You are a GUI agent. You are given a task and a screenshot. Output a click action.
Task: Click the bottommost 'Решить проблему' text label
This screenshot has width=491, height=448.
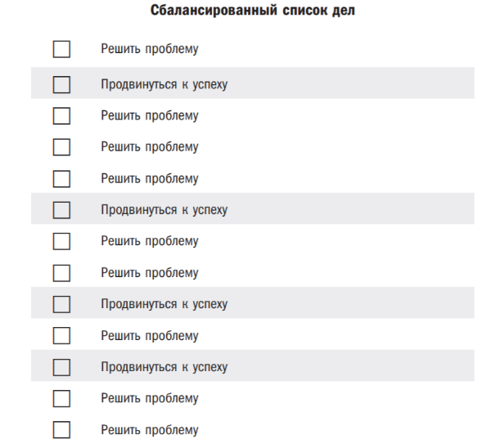[x=150, y=430]
